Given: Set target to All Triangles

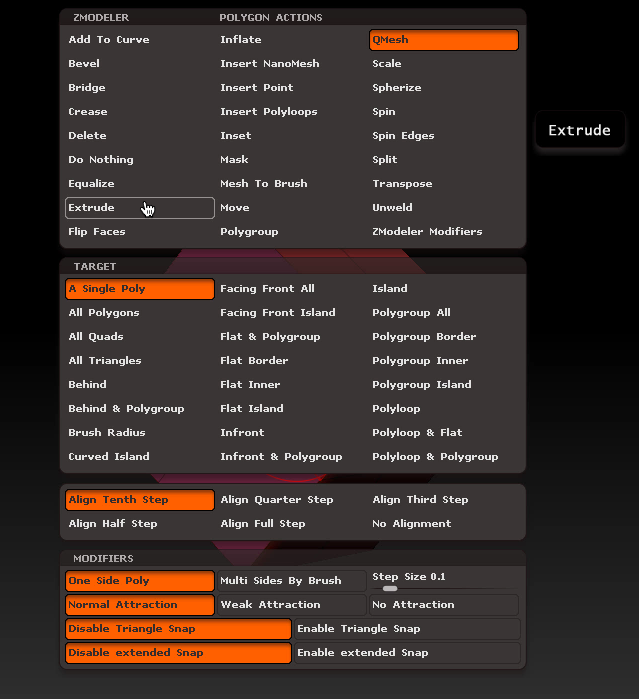Looking at the screenshot, I should 140,361.
